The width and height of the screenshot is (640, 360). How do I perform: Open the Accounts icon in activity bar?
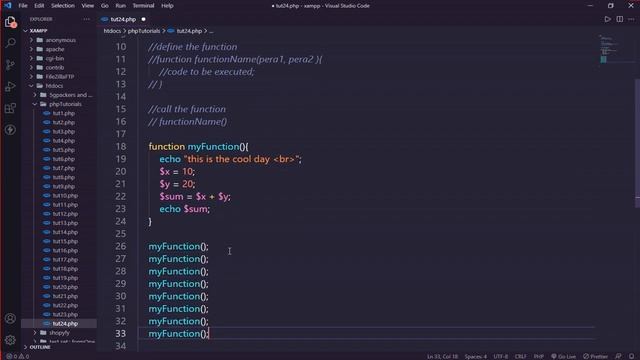tap(10, 318)
